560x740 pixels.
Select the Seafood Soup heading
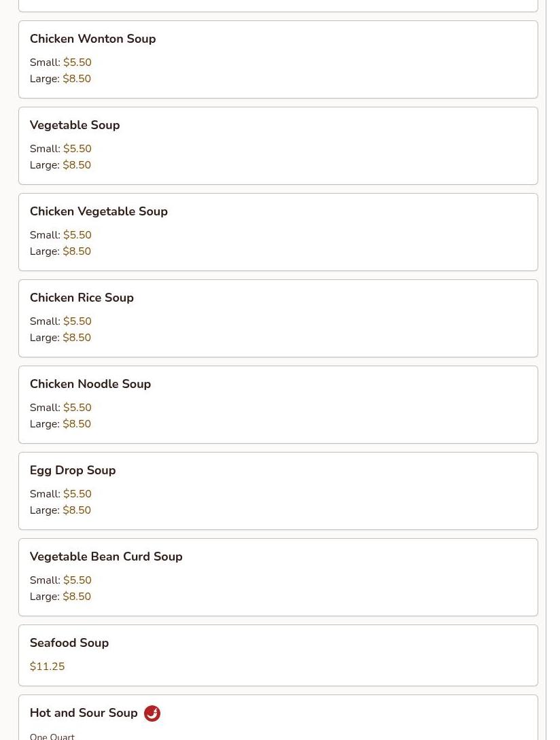[69, 643]
